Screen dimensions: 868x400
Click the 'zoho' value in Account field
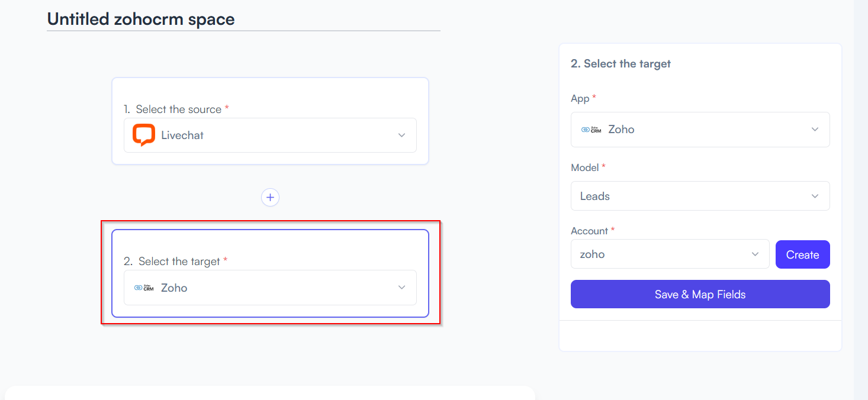point(593,254)
